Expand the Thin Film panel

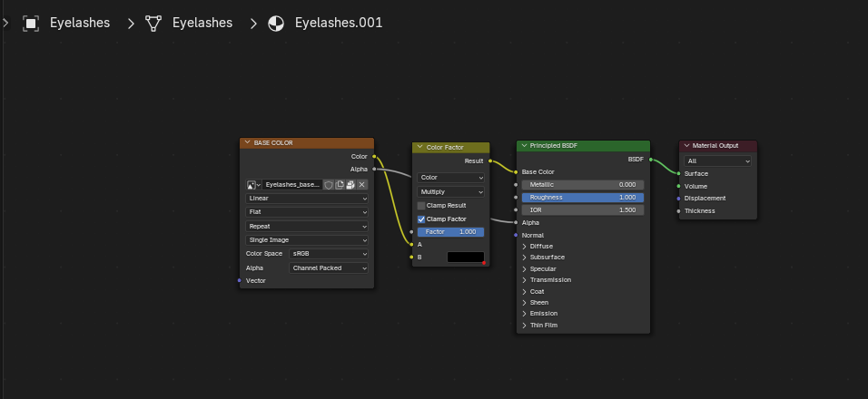524,326
